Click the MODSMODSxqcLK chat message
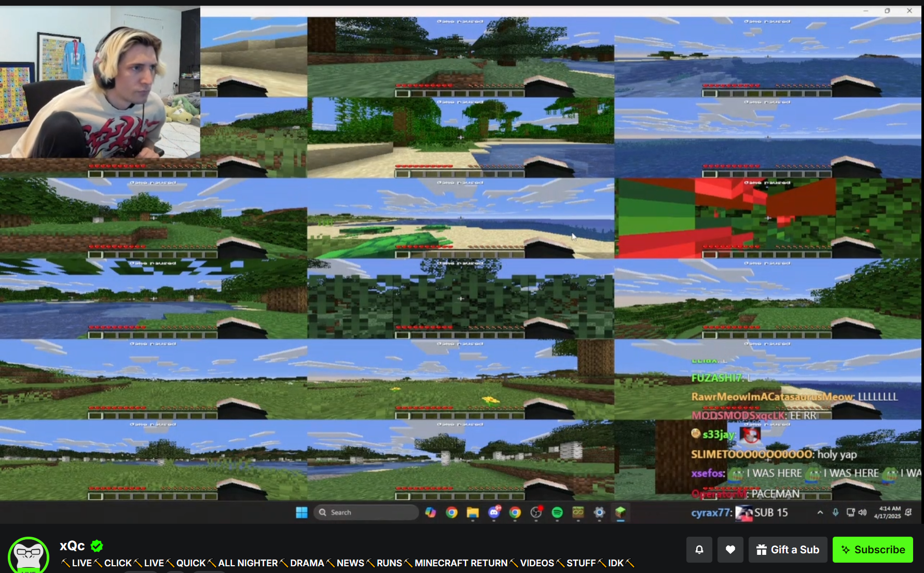The width and height of the screenshot is (924, 573). tap(754, 415)
